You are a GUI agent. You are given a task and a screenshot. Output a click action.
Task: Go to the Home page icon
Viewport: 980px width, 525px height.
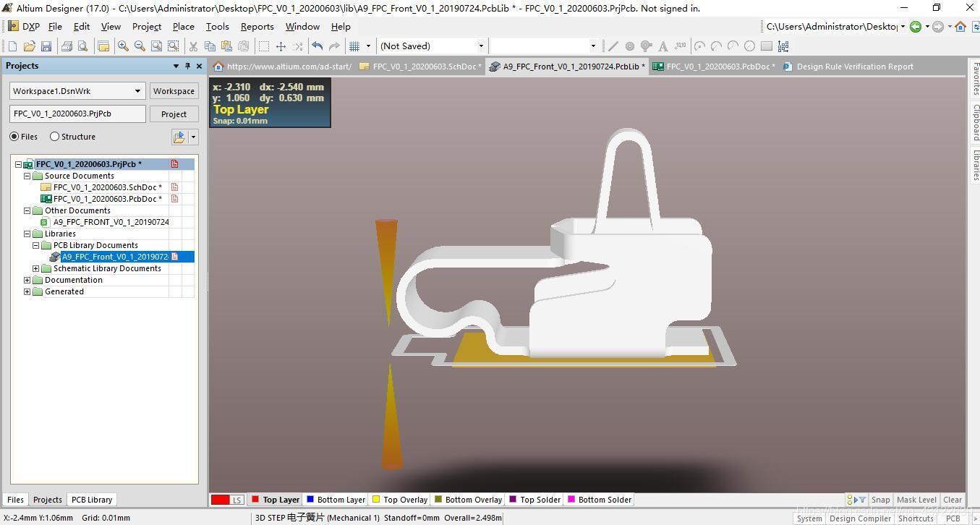pyautogui.click(x=960, y=27)
